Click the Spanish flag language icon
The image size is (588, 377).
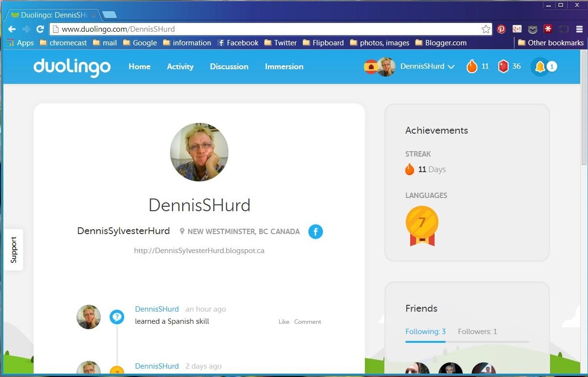[370, 67]
